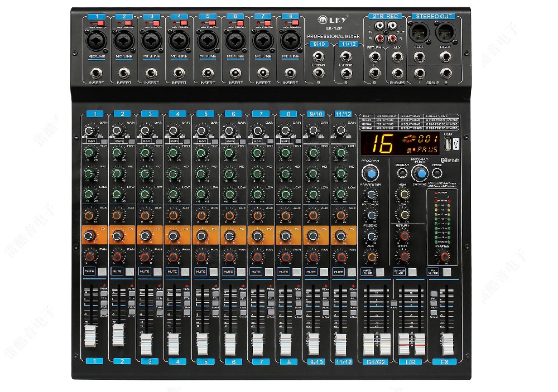Viewport: 558px width, 392px height.
Task: Click the FX TO AUX knob
Action: pyautogui.click(x=371, y=215)
